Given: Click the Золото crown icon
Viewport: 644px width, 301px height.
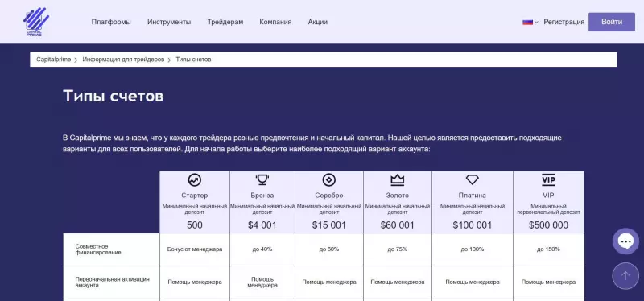Looking at the screenshot, I should [x=397, y=179].
